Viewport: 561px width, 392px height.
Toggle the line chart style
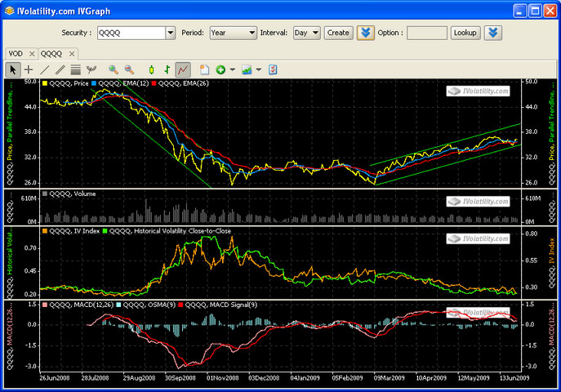click(x=183, y=69)
